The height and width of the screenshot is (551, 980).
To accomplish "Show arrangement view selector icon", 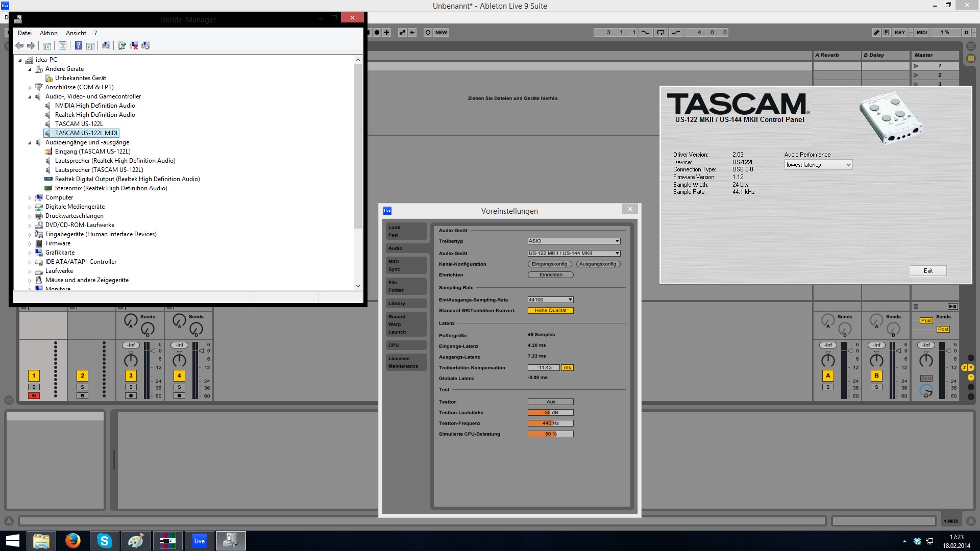I will tap(971, 46).
